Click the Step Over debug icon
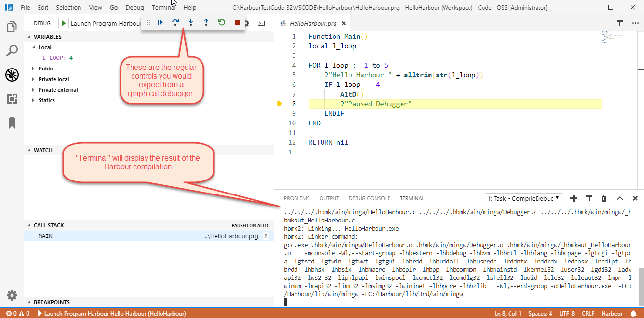Viewport: 644px width, 318px height. click(175, 22)
